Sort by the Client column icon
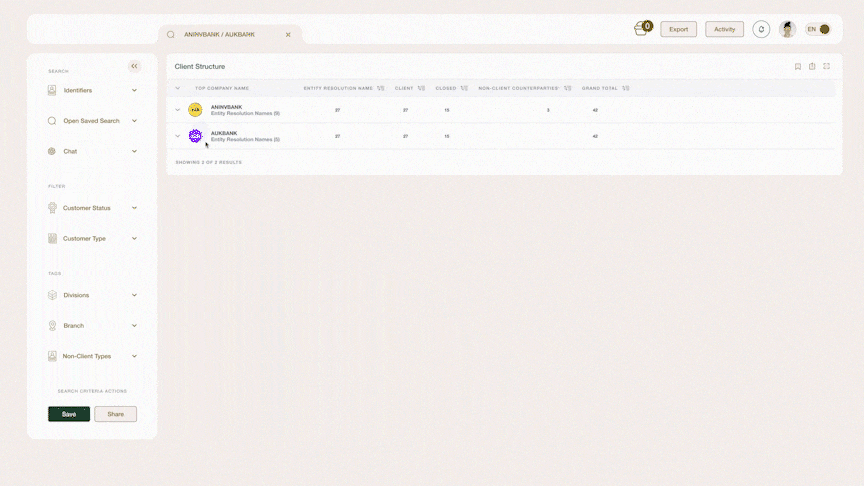The height and width of the screenshot is (486, 864). coord(421,88)
